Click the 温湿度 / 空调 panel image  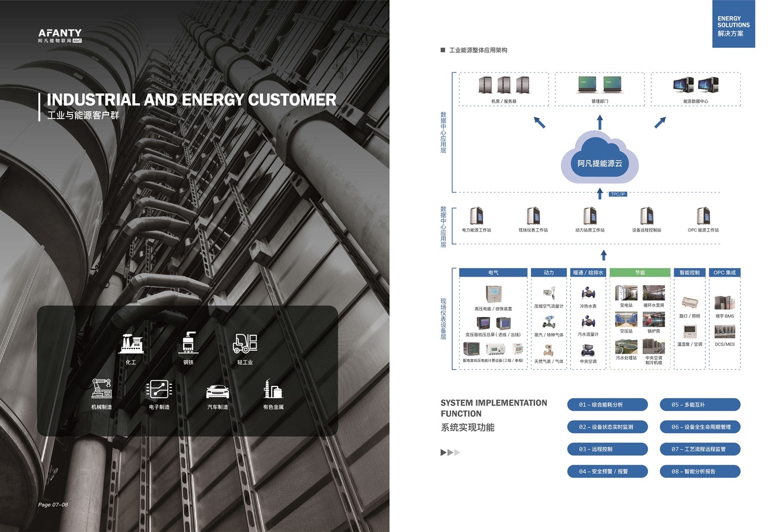click(689, 332)
